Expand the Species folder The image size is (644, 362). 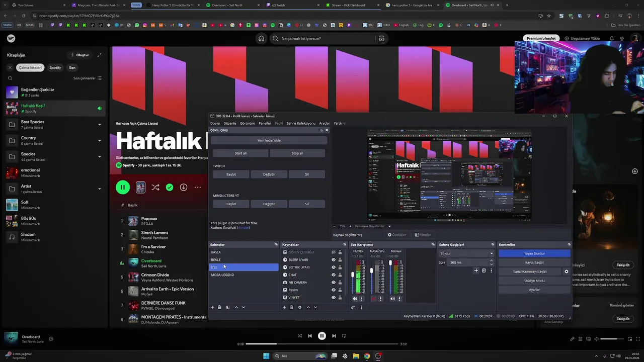[99, 157]
